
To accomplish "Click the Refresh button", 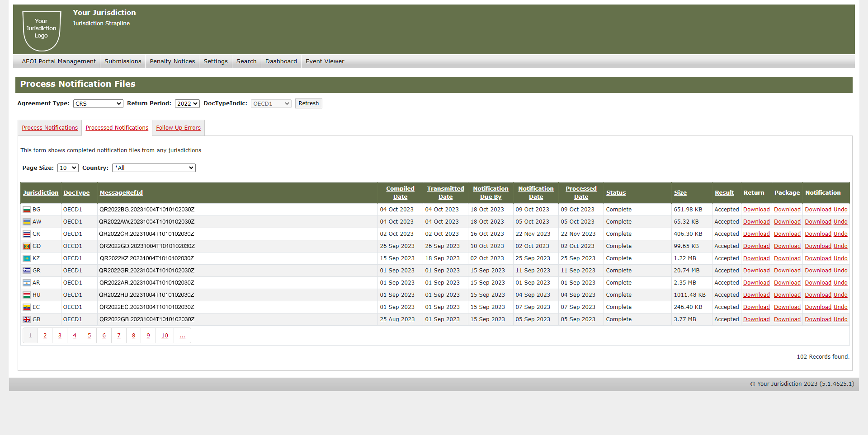I will pyautogui.click(x=309, y=103).
